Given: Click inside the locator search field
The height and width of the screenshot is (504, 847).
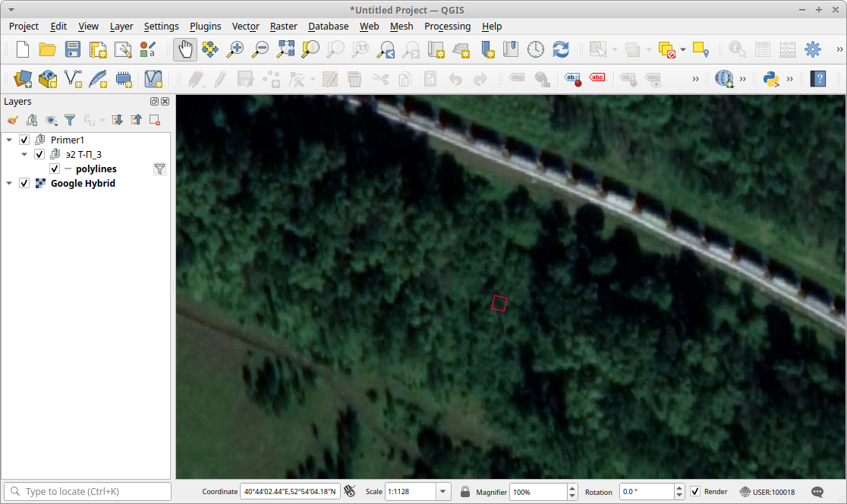Looking at the screenshot, I should 87,491.
